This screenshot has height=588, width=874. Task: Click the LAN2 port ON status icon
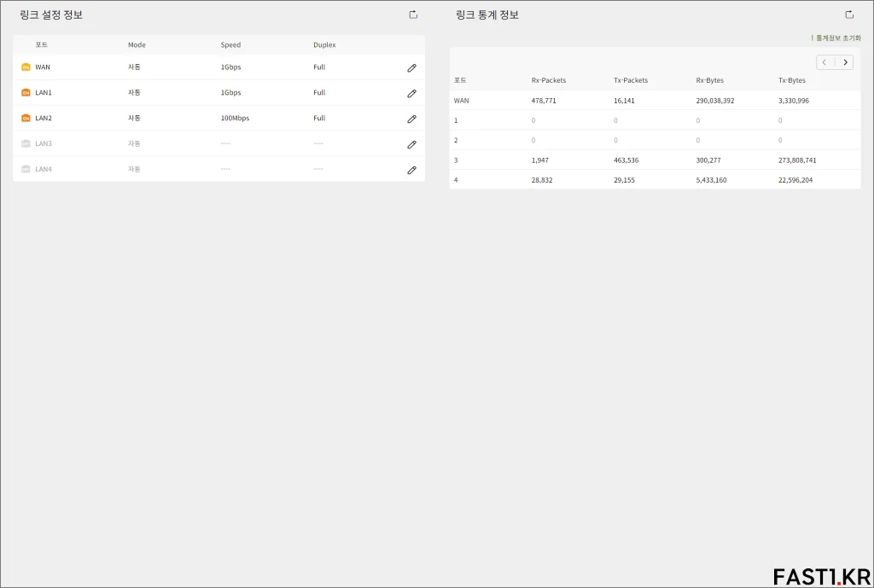(x=26, y=118)
